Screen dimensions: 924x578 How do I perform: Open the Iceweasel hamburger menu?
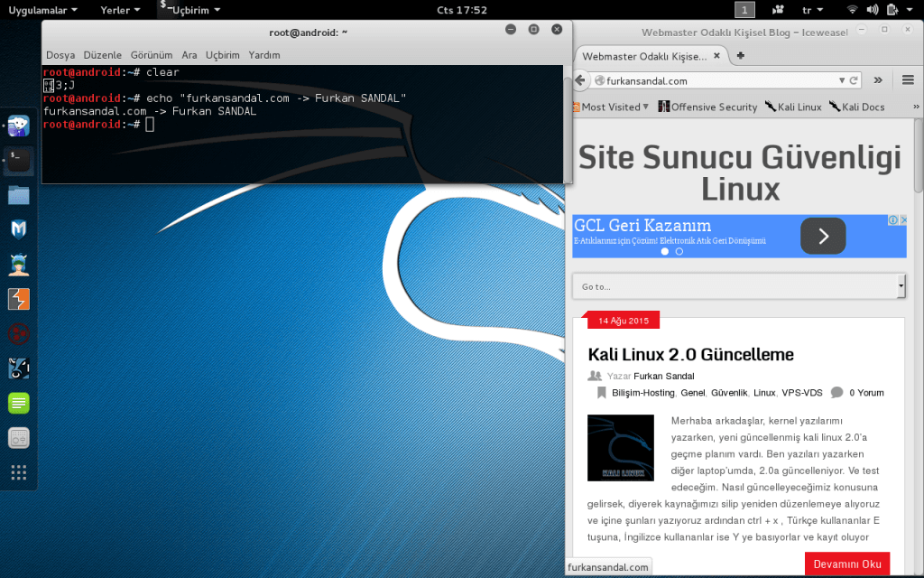908,80
